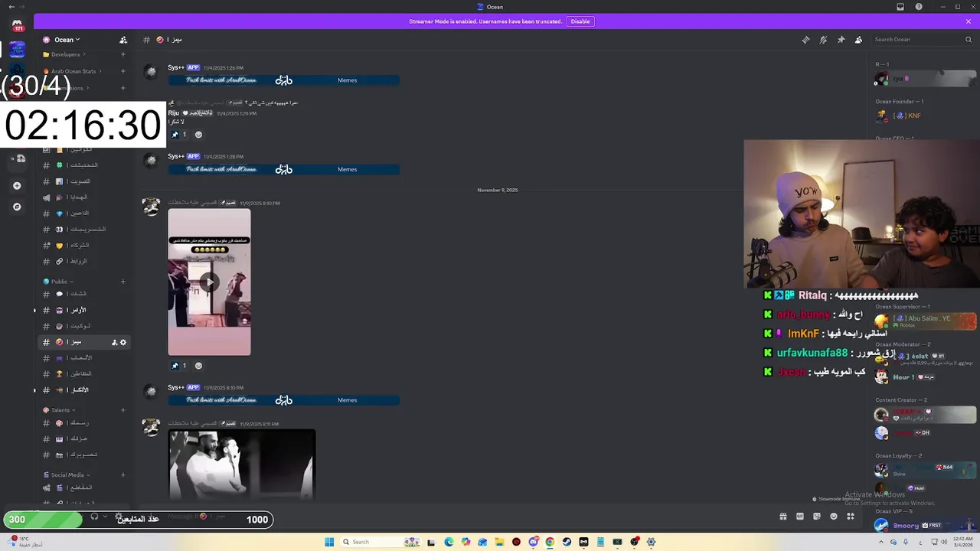Open File Explorer from the taskbar

tap(499, 542)
